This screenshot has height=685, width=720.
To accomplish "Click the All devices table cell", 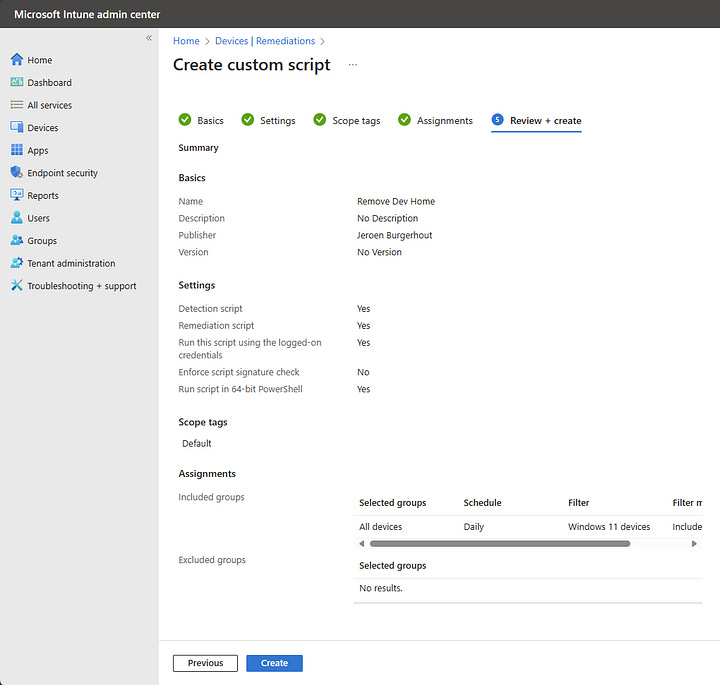I will 381,527.
